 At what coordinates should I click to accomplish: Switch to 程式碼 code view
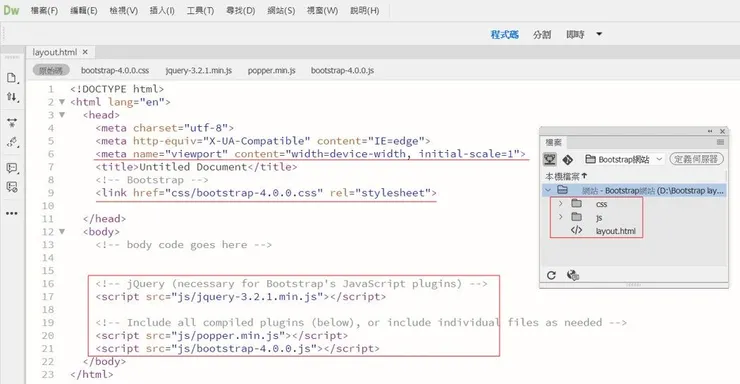pyautogui.click(x=505, y=34)
